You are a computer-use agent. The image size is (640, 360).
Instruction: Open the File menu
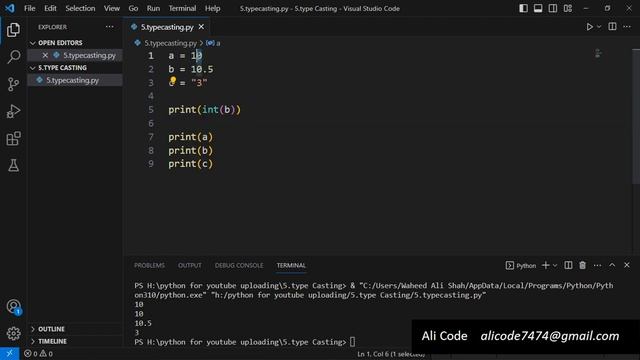coord(29,8)
